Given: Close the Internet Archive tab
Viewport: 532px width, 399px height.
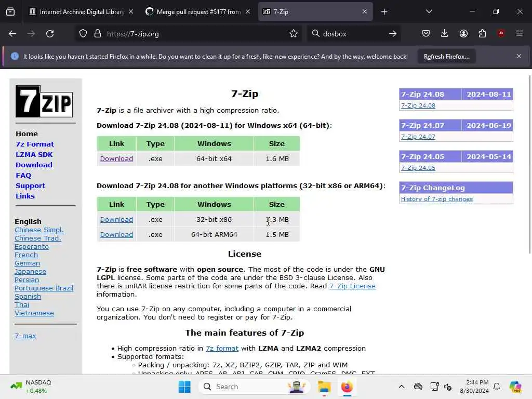Looking at the screenshot, I should click(131, 11).
